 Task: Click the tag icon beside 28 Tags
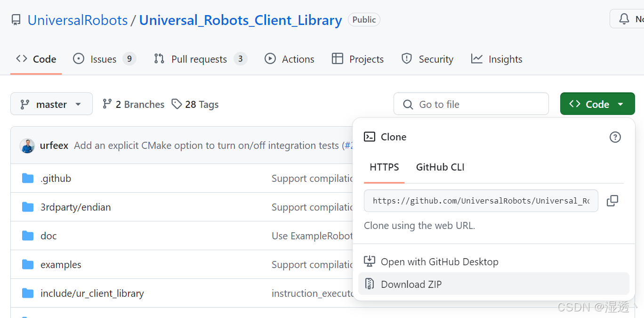[177, 104]
